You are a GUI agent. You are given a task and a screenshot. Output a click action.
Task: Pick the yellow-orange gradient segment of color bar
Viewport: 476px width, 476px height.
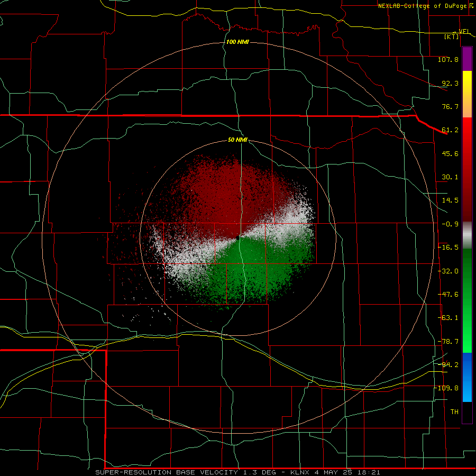pyautogui.click(x=467, y=94)
